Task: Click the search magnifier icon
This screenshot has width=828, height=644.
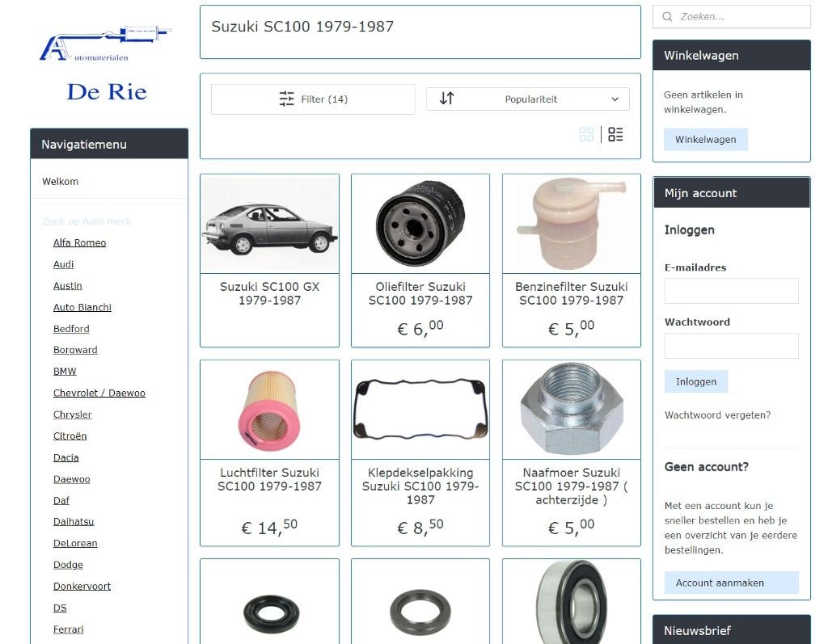Action: click(x=667, y=17)
